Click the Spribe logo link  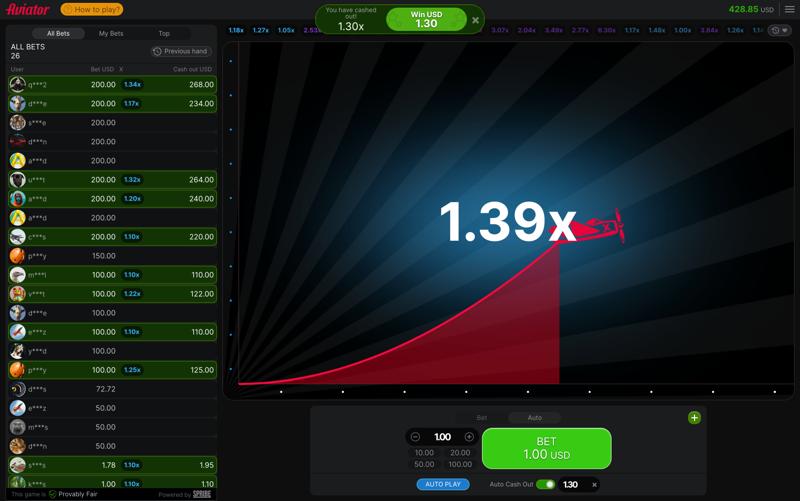(x=202, y=494)
